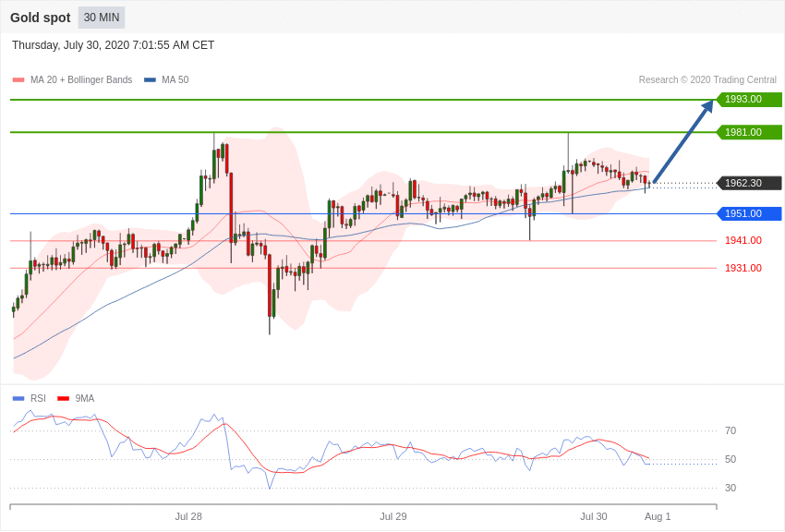Click the 9MA legend label

coord(85,398)
